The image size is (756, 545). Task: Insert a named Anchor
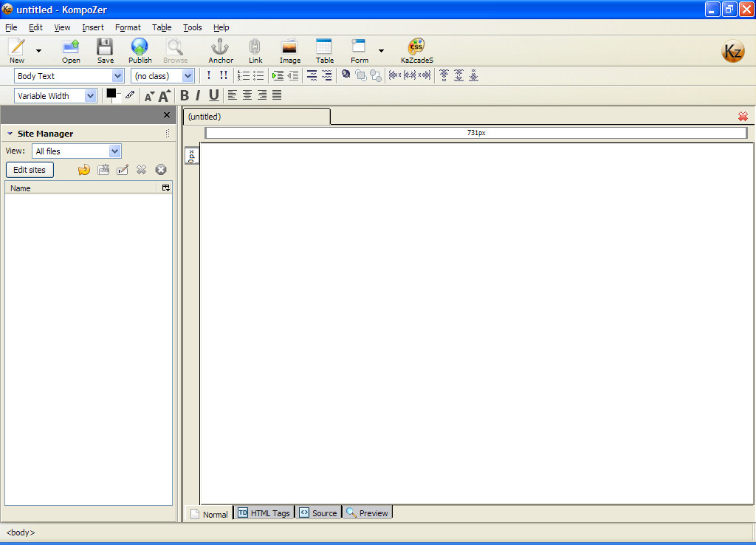click(x=220, y=47)
